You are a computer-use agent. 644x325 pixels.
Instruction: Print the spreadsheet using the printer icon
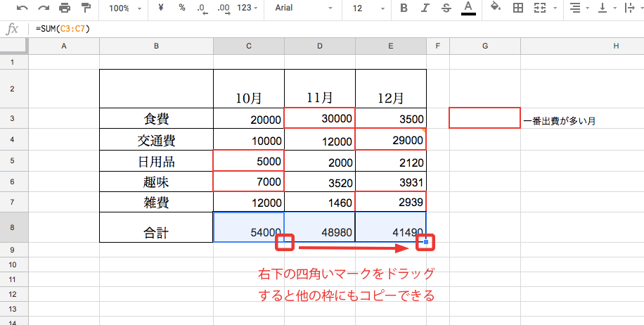pos(65,8)
